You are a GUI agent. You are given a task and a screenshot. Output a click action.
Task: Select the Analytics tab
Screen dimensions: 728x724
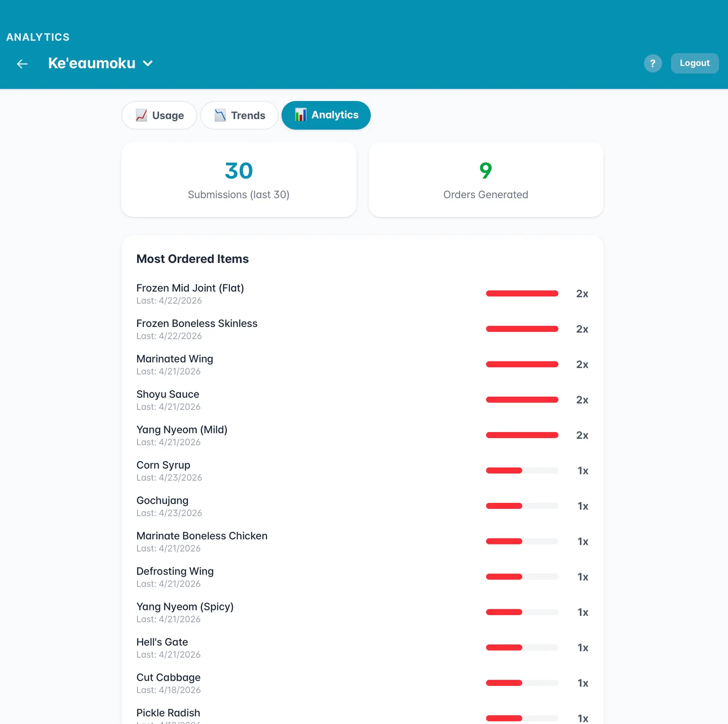pyautogui.click(x=326, y=115)
